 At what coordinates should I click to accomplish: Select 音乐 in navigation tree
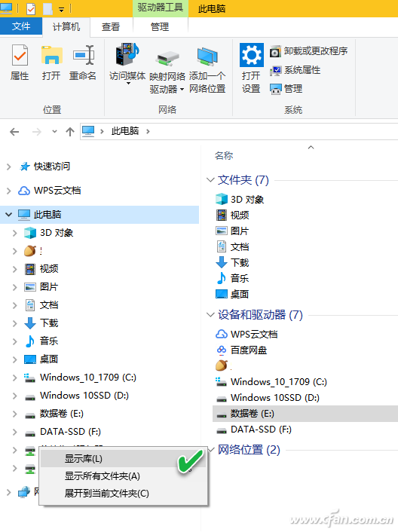pos(49,341)
